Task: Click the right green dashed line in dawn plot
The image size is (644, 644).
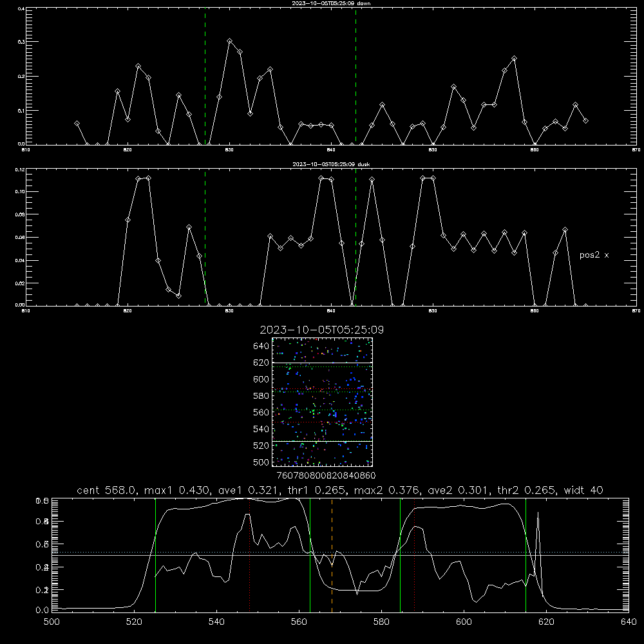Action: pyautogui.click(x=355, y=76)
